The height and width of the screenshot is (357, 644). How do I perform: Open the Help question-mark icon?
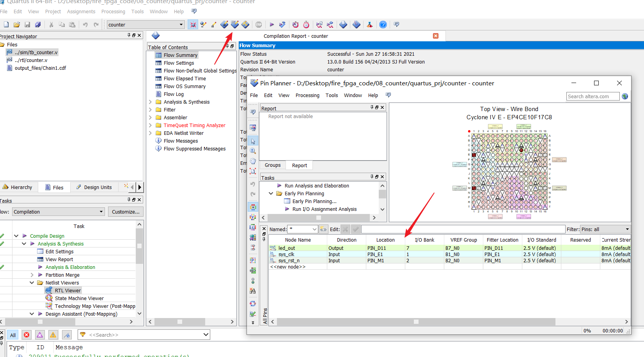click(x=383, y=25)
